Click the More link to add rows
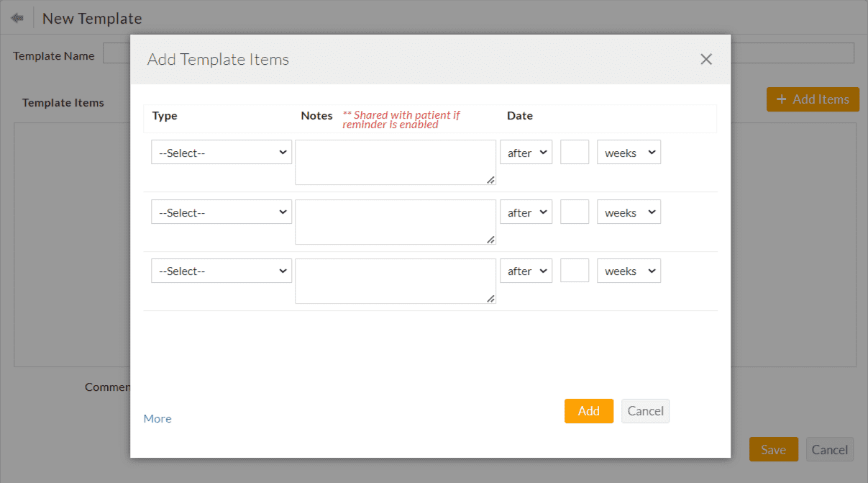The image size is (868, 483). coord(157,418)
